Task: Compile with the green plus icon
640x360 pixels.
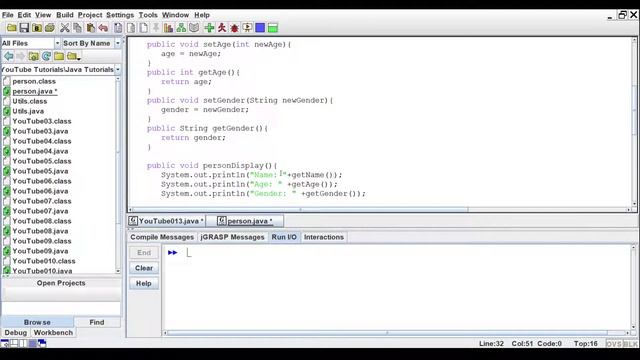Action: coord(209,28)
